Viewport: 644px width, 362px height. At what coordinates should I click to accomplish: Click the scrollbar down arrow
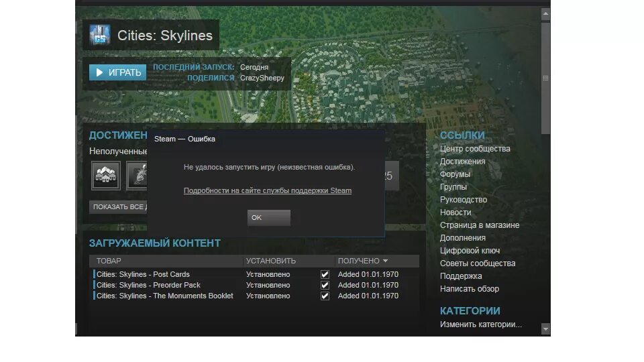pos(545,328)
